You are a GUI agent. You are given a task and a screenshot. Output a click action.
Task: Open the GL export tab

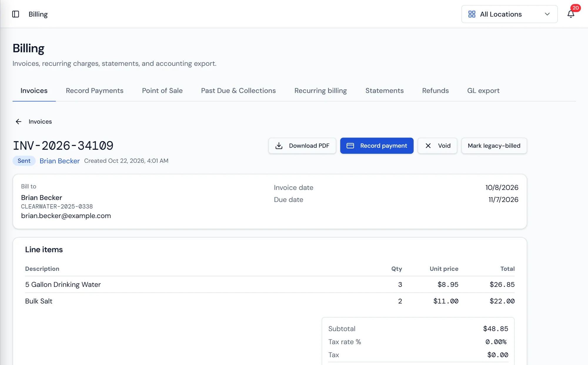[x=483, y=91]
